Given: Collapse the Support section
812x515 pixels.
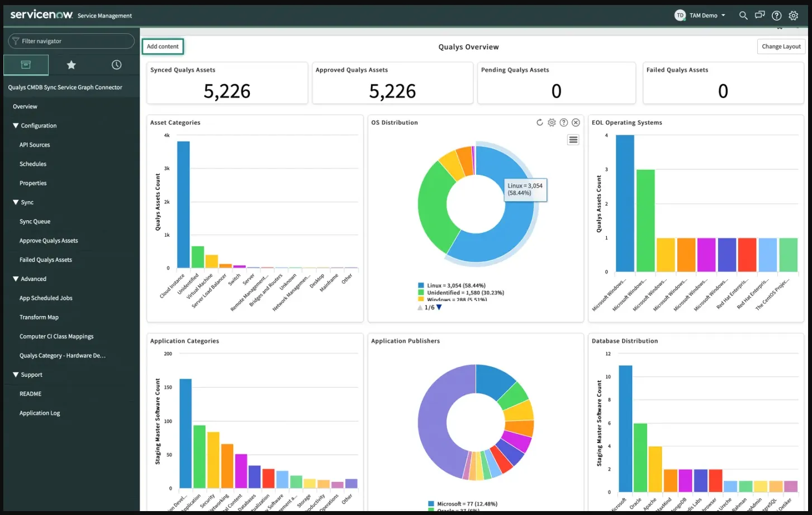Looking at the screenshot, I should point(16,374).
